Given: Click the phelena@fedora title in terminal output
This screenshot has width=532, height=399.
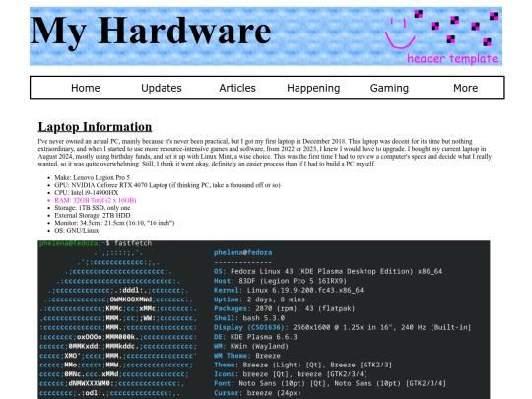Looking at the screenshot, I should point(242,253).
